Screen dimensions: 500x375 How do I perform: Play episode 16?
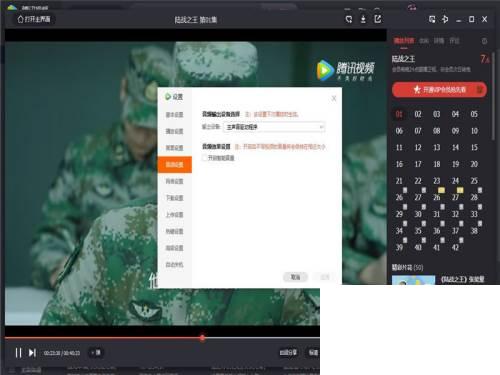[x=399, y=164]
